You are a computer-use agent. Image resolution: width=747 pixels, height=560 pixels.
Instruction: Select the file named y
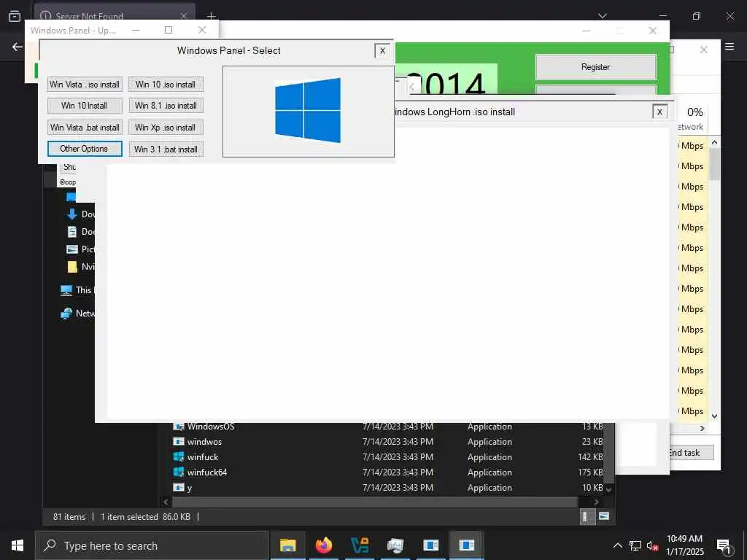point(189,488)
